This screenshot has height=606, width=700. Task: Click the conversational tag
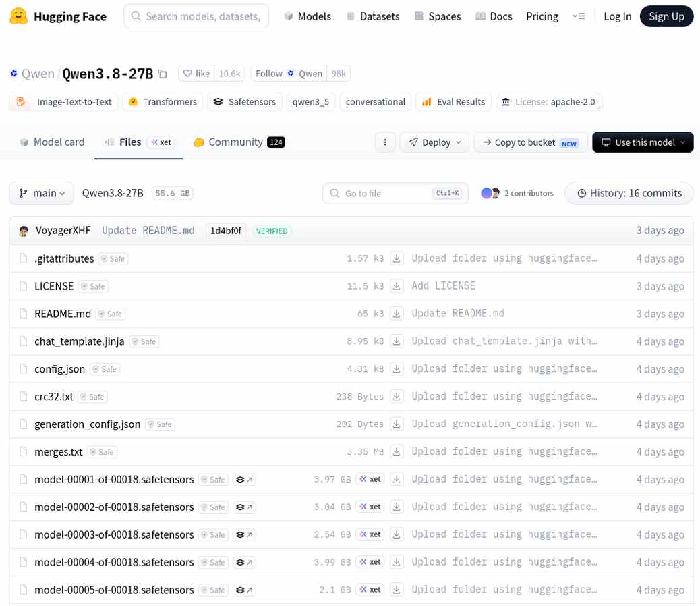[x=376, y=102]
